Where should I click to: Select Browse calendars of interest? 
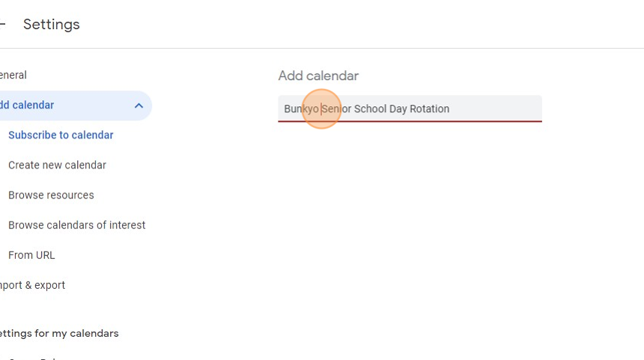[76, 225]
